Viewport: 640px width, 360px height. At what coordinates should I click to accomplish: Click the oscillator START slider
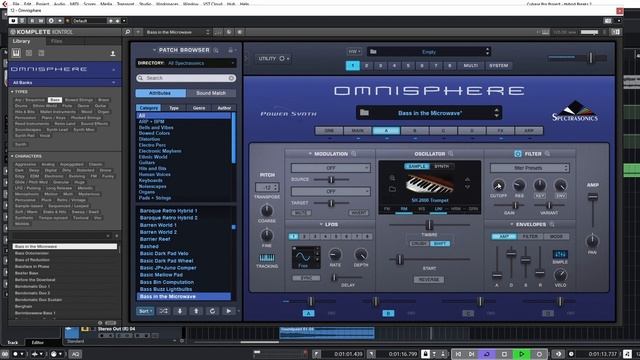point(429,259)
